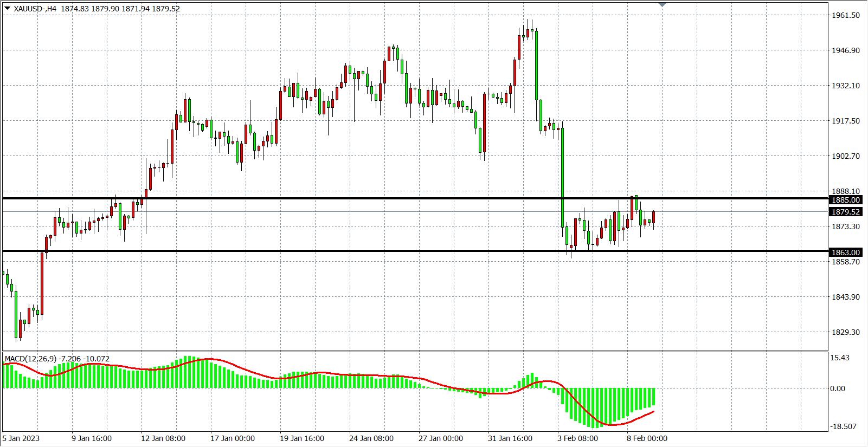Click the latest red candle at chart's right
The height and width of the screenshot is (447, 868).
[x=654, y=217]
